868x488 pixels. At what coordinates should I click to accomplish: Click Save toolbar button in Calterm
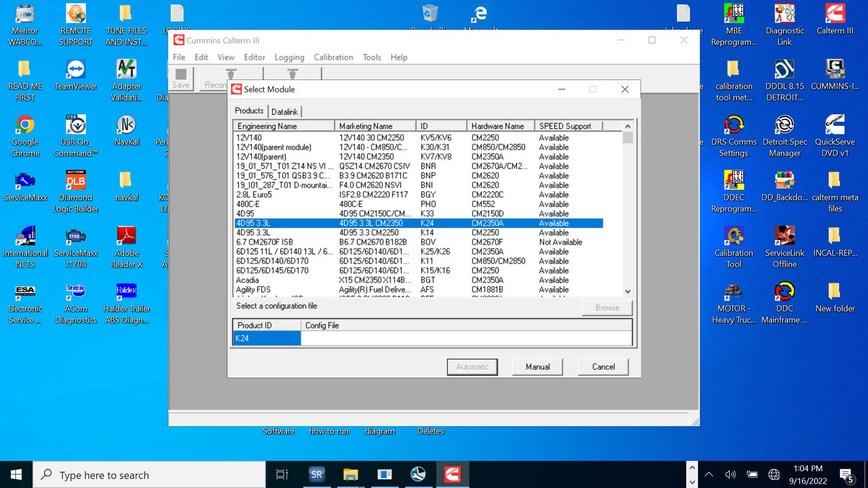(x=181, y=79)
